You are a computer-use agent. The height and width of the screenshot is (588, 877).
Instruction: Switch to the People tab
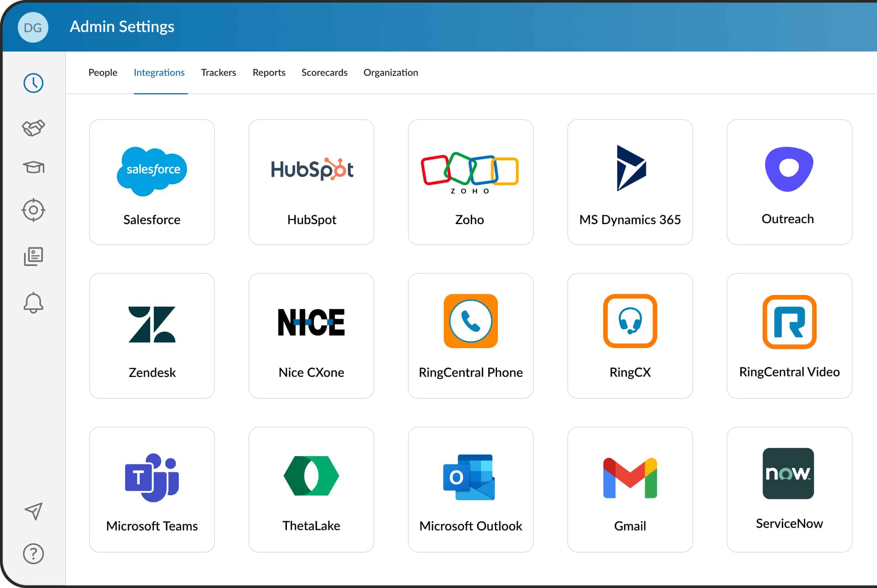click(103, 73)
